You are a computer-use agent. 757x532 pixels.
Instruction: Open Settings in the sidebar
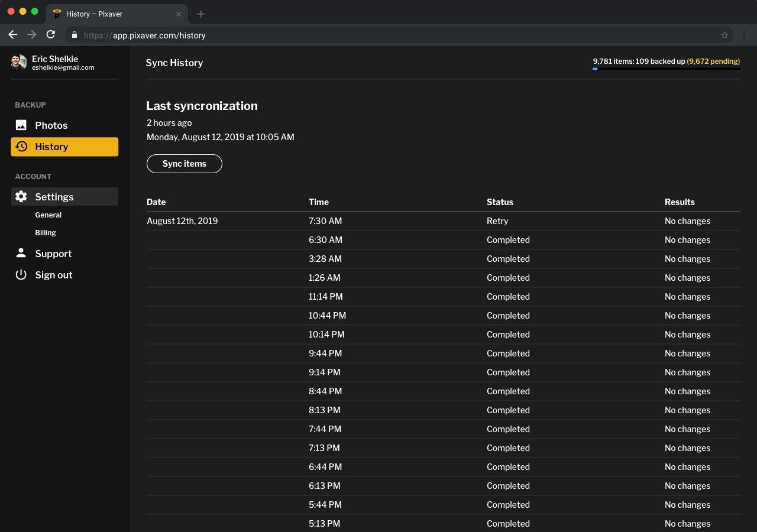pyautogui.click(x=64, y=197)
